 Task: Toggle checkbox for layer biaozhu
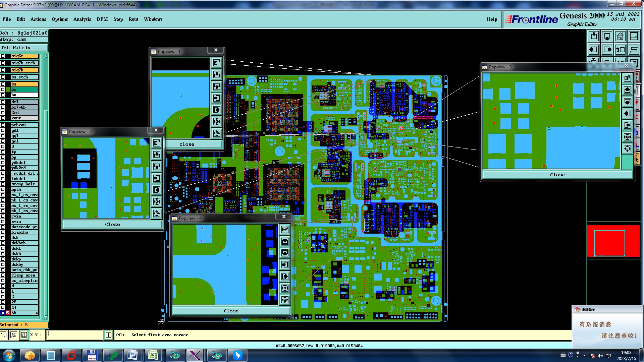coord(3,232)
